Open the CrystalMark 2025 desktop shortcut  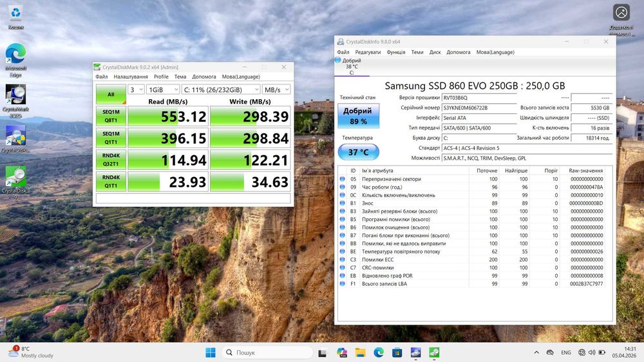click(15, 101)
